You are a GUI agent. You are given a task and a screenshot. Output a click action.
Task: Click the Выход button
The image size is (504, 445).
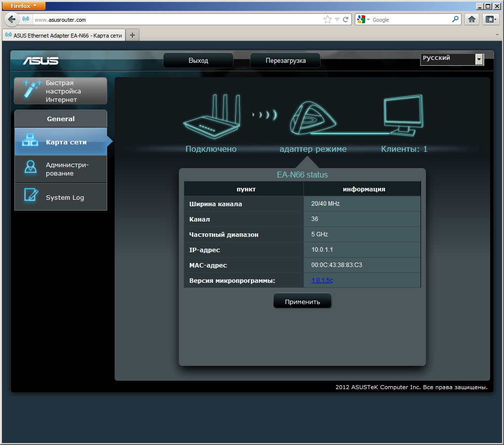coord(198,60)
